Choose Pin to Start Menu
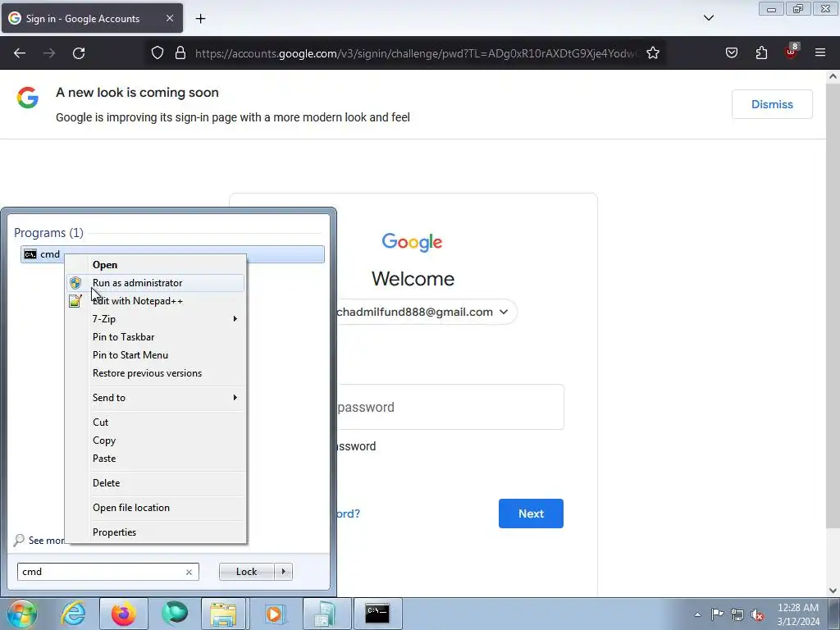Viewport: 840px width, 630px height. (x=155, y=355)
